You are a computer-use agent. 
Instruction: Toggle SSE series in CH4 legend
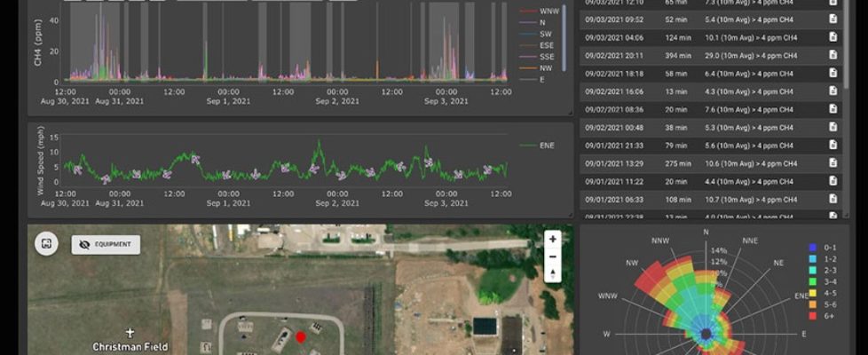[x=536, y=57]
